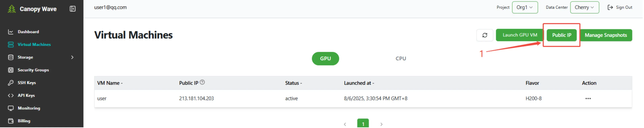The width and height of the screenshot is (644, 128).
Task: Switch to the GPU tab
Action: [325, 59]
